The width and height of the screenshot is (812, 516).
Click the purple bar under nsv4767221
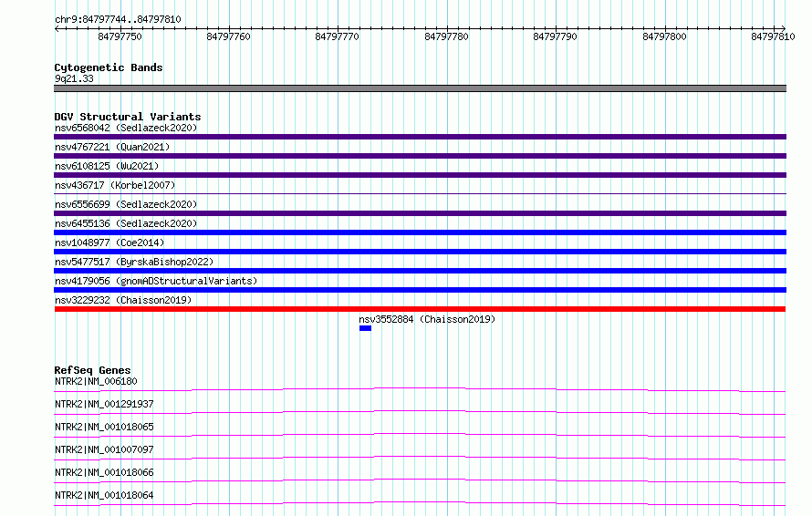(x=420, y=156)
